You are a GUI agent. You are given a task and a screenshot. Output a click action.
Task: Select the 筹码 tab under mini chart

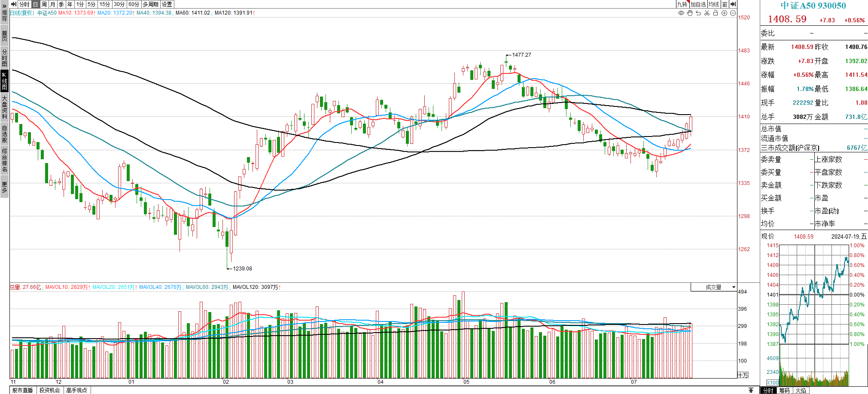[x=784, y=391]
